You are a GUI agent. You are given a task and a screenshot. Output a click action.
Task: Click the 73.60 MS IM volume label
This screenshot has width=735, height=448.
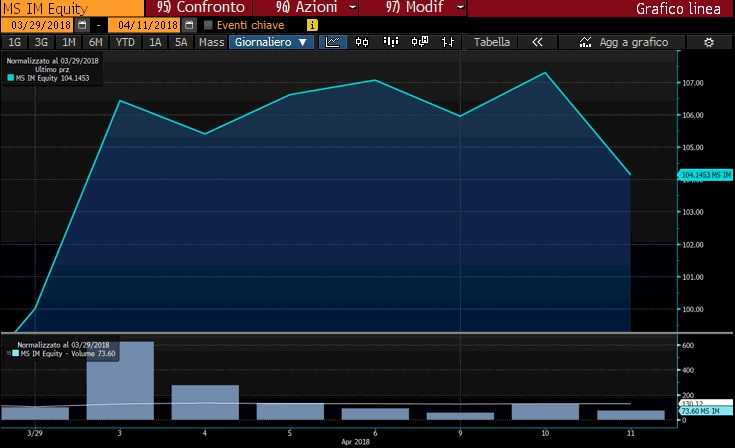pyautogui.click(x=706, y=411)
